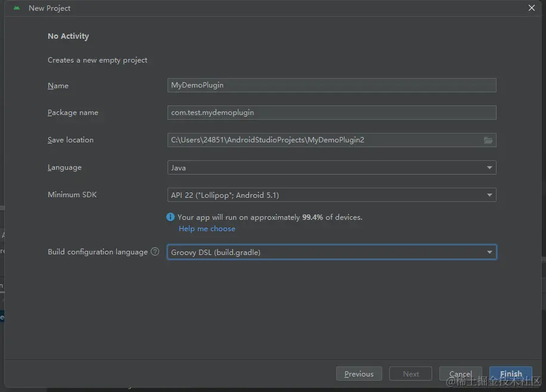
Task: Cancel the new project wizard
Action: [x=460, y=374]
